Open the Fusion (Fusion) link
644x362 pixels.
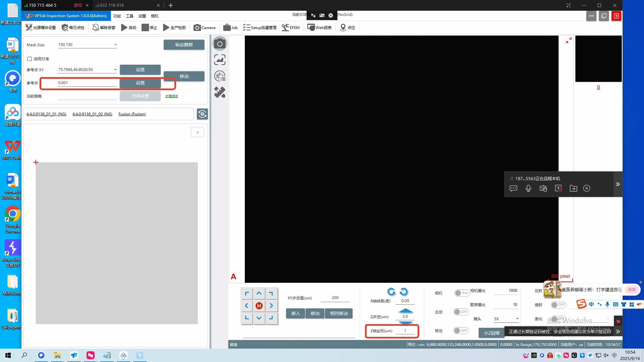(x=132, y=114)
